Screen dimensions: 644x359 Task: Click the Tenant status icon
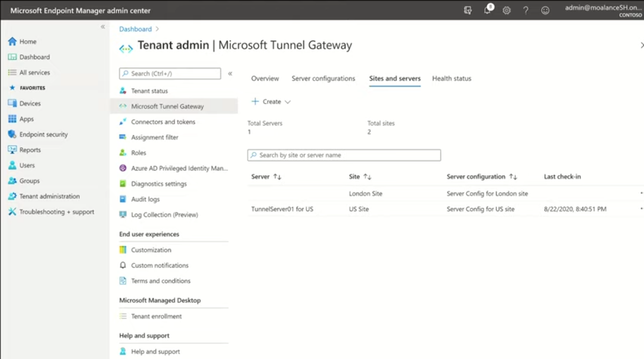click(x=123, y=90)
